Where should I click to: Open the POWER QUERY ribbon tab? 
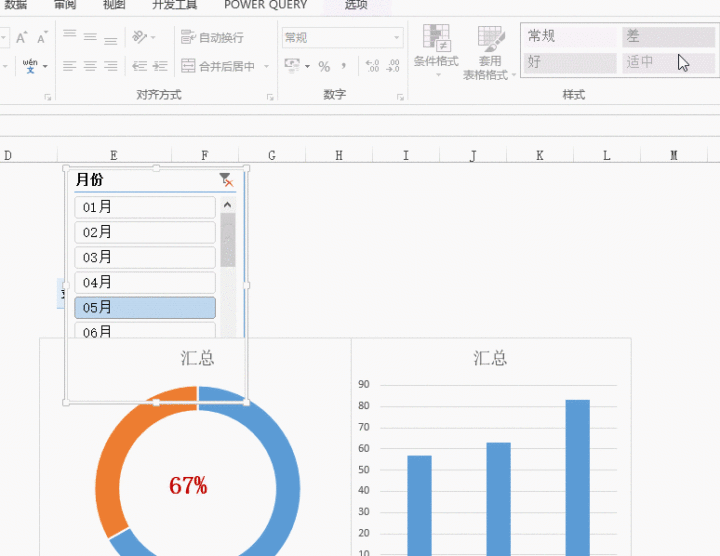pos(265,5)
